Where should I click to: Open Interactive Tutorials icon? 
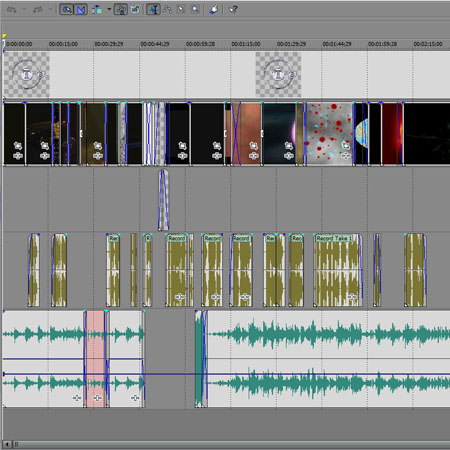pyautogui.click(x=214, y=9)
